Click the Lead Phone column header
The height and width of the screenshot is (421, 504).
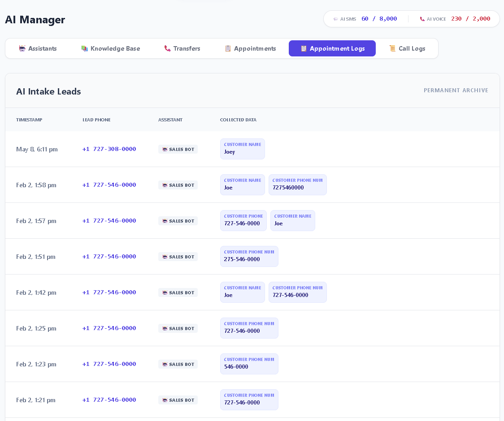(x=96, y=120)
